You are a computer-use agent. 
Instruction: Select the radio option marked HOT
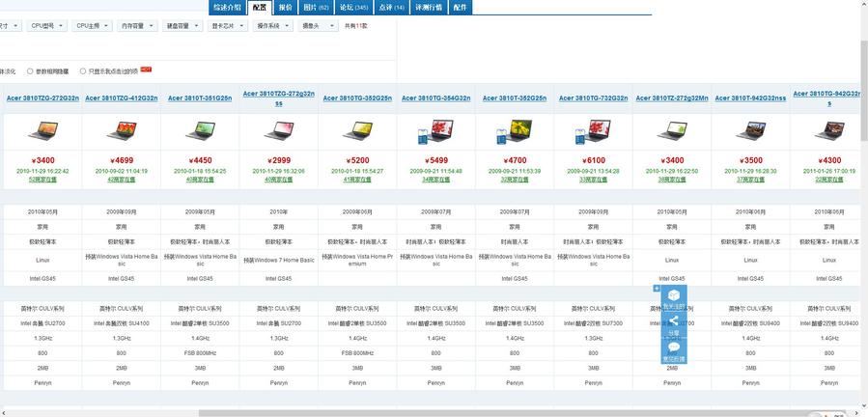click(83, 70)
